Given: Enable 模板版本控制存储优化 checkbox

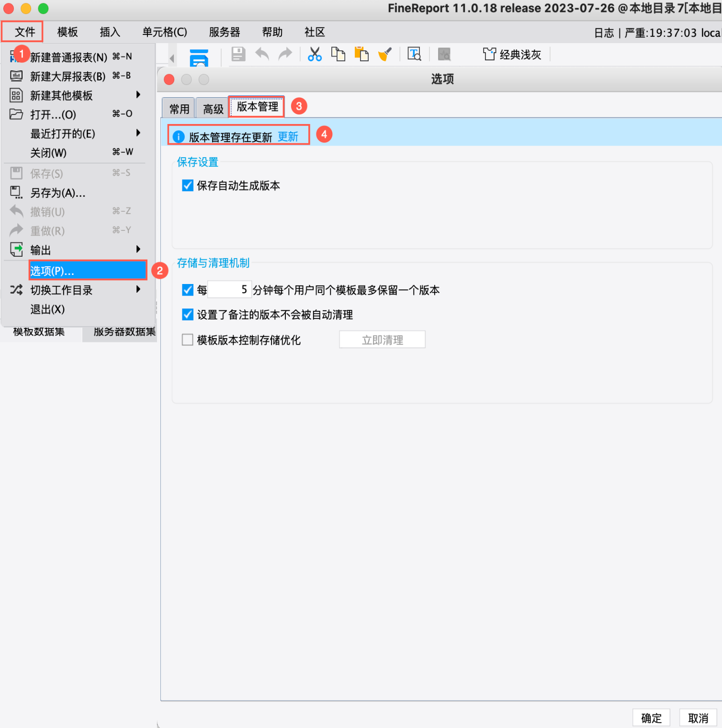Looking at the screenshot, I should click(188, 340).
